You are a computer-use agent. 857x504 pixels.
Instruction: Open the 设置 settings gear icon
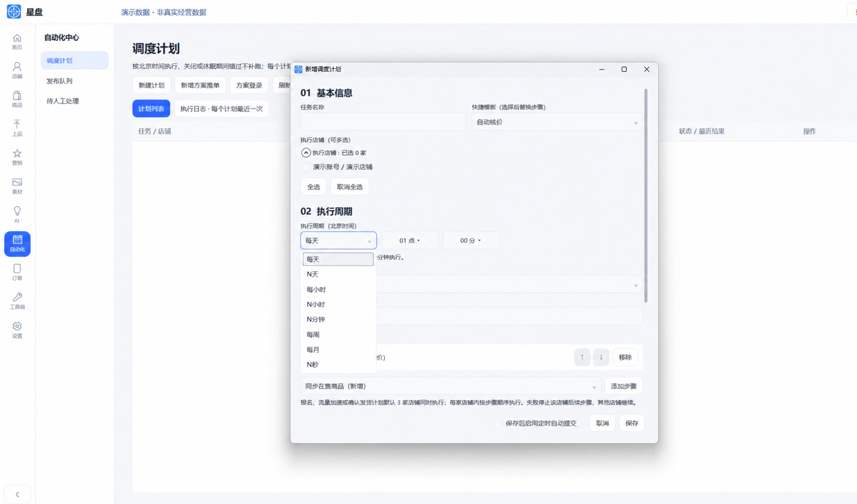[17, 330]
